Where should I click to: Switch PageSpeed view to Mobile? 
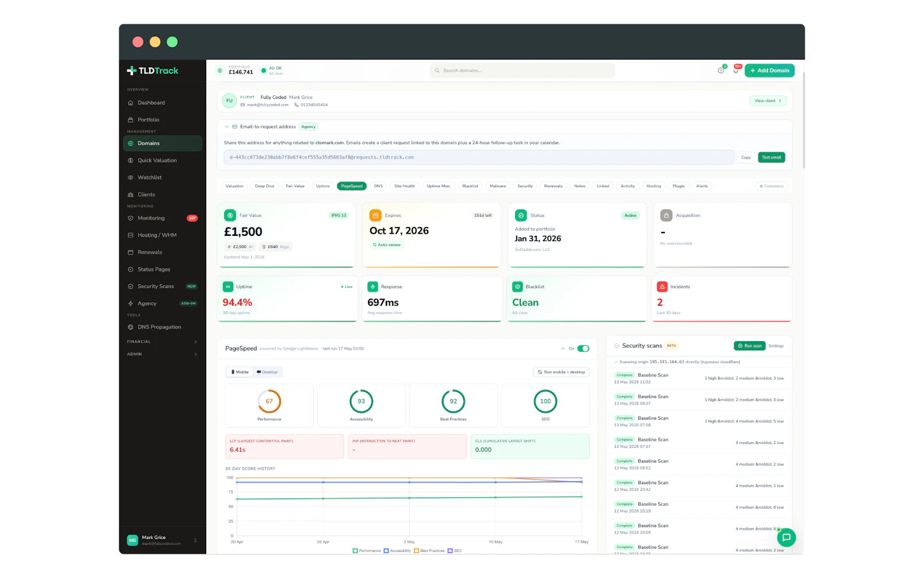(x=240, y=372)
